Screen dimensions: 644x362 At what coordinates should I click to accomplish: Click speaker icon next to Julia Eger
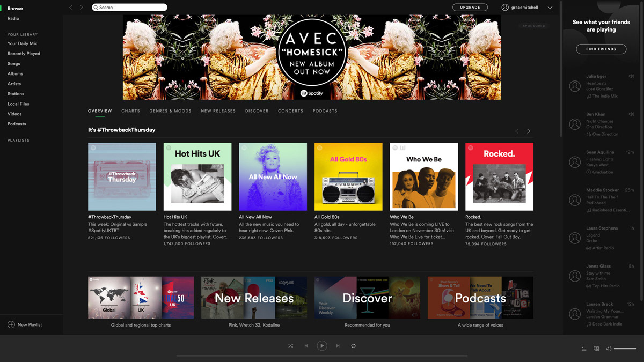[x=631, y=76]
